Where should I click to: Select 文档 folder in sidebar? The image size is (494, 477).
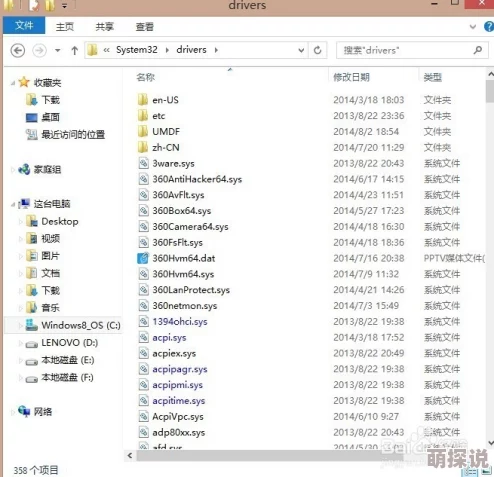coord(51,273)
